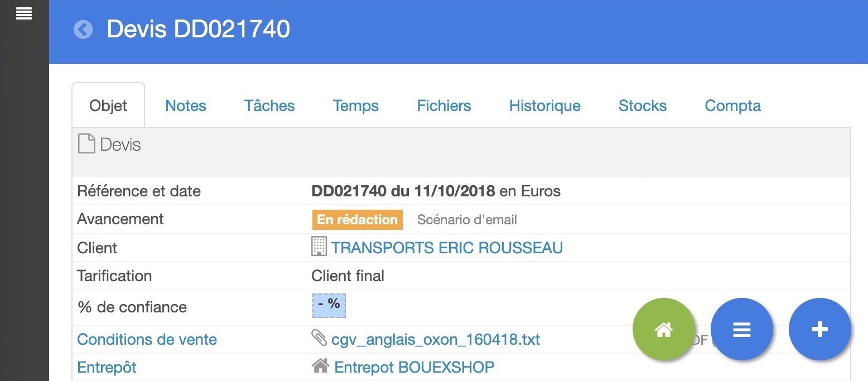Select the Temps tab

point(356,106)
